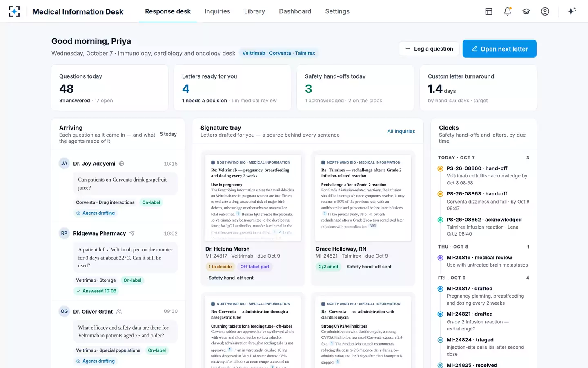Open the Veltrimab pregnancy letter preview
The width and height of the screenshot is (588, 368).
253,198
